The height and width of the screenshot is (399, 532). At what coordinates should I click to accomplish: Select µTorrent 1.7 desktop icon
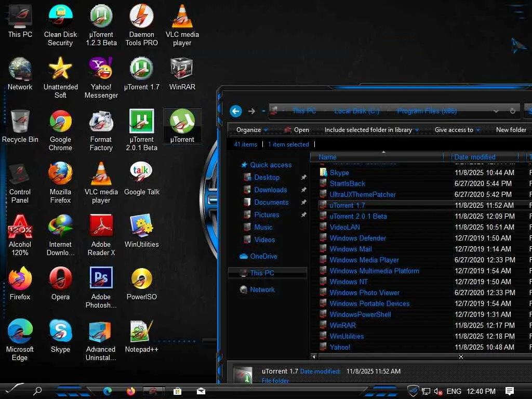(141, 74)
